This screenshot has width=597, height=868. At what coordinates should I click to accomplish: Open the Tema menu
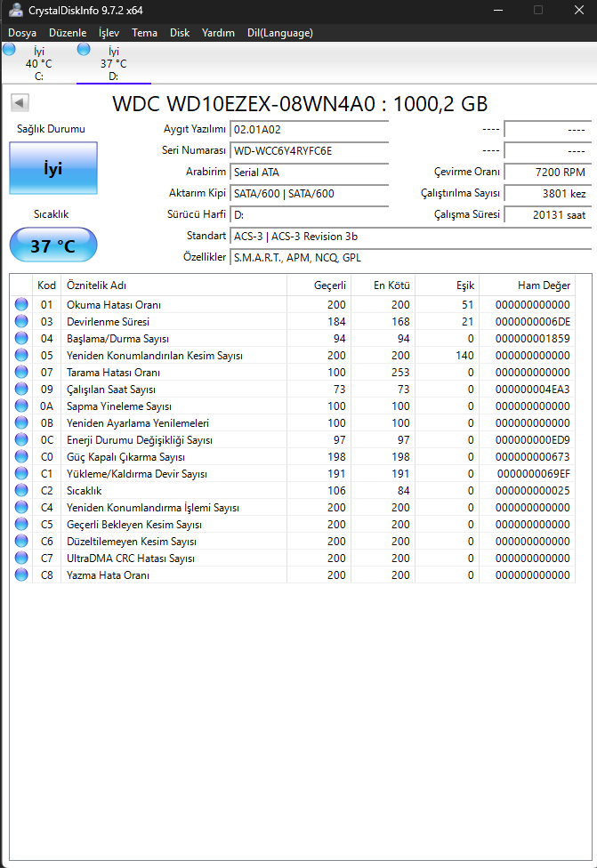(x=144, y=33)
